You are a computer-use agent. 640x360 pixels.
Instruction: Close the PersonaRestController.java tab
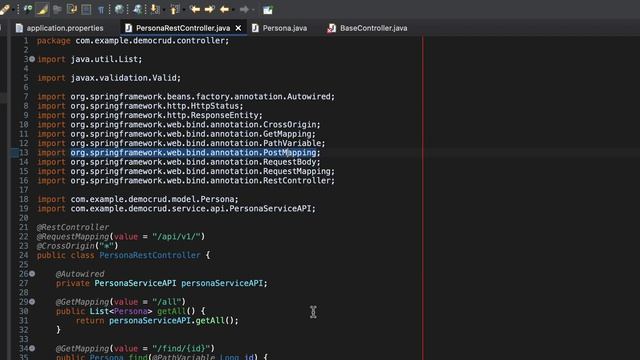238,28
